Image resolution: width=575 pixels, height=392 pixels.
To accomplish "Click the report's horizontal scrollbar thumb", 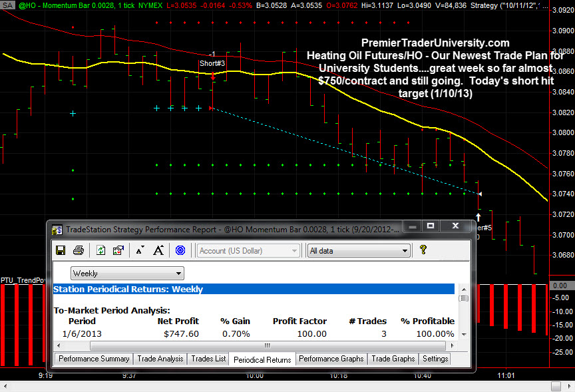I will (268, 345).
